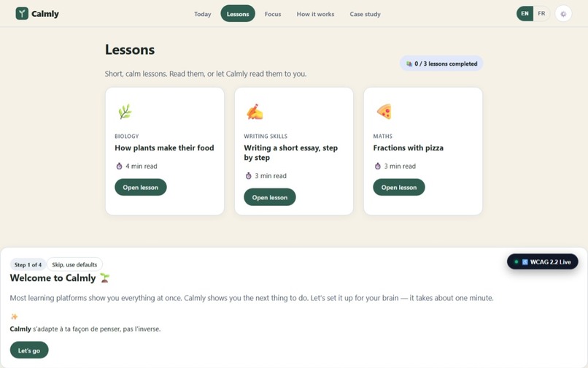Image resolution: width=588 pixels, height=368 pixels.
Task: Click the title How plants make their food
Action: [x=164, y=148]
